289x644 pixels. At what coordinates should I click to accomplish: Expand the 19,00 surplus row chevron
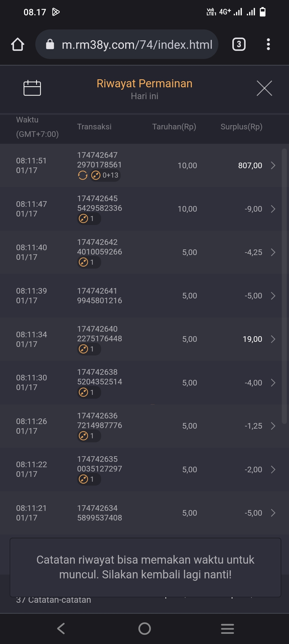pyautogui.click(x=273, y=339)
